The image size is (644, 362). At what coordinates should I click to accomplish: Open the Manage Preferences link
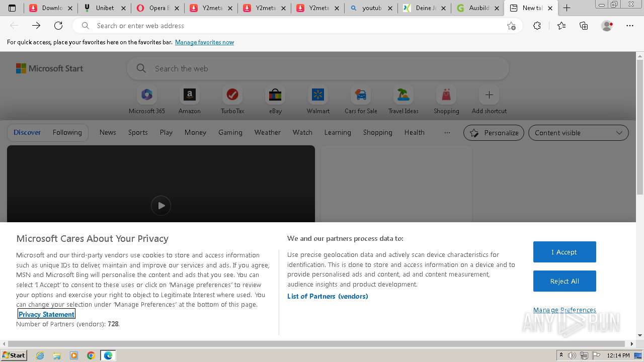pyautogui.click(x=565, y=310)
